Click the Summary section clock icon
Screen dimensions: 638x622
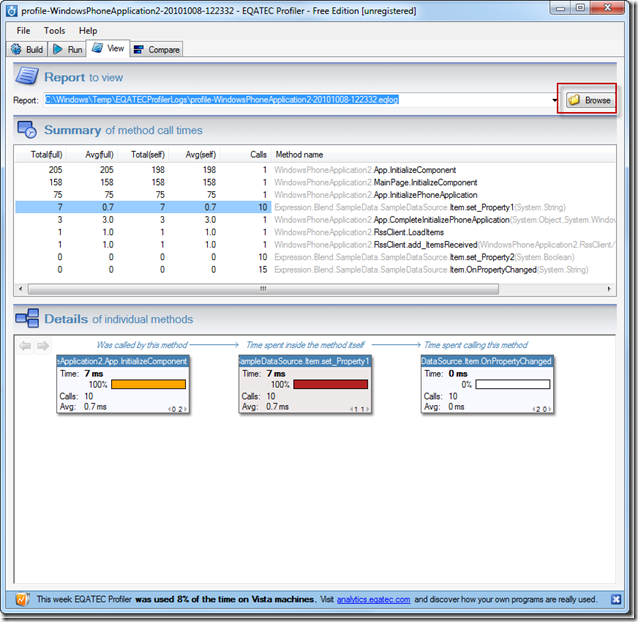point(27,129)
